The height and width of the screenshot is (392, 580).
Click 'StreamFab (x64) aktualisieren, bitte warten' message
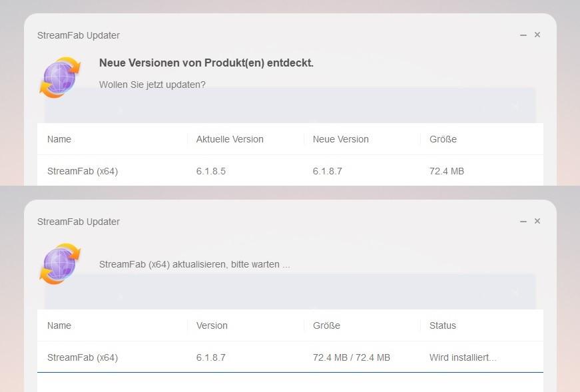[x=194, y=264]
